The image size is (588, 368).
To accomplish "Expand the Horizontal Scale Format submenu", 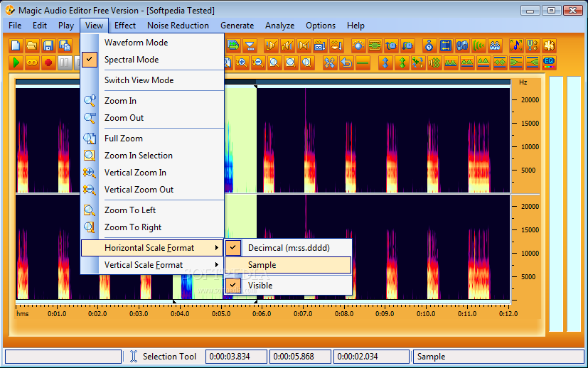I will tap(152, 248).
